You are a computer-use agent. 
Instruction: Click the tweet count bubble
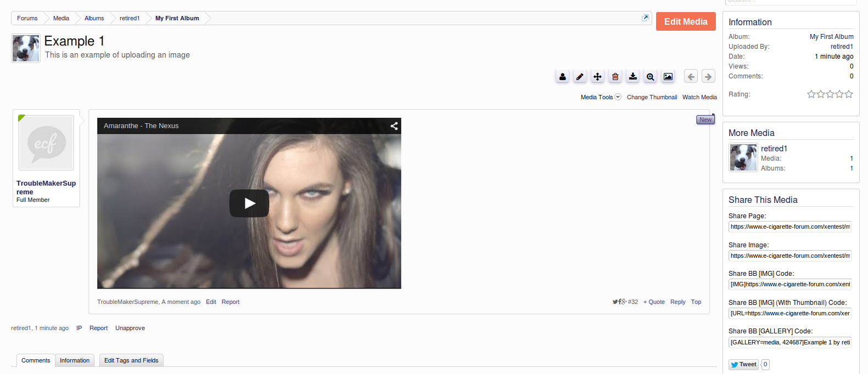[x=765, y=365]
